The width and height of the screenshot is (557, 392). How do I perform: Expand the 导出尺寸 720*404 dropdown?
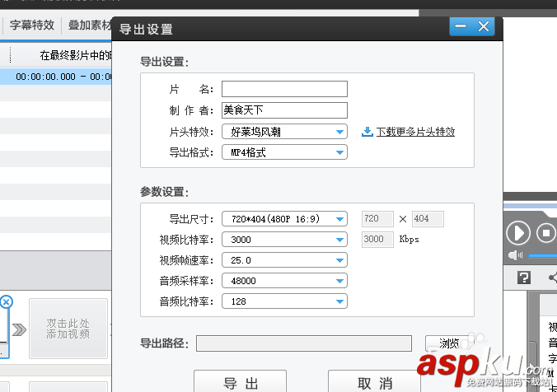click(284, 219)
